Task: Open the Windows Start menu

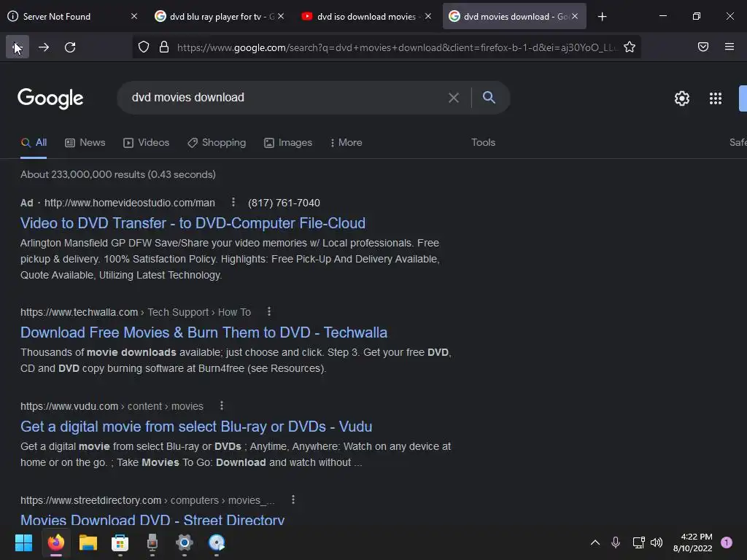Action: click(23, 542)
